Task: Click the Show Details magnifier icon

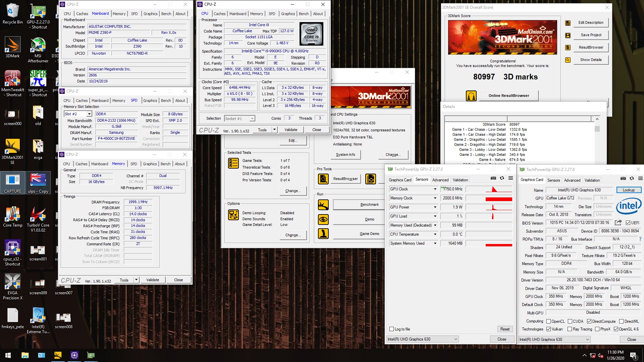Action: (568, 60)
